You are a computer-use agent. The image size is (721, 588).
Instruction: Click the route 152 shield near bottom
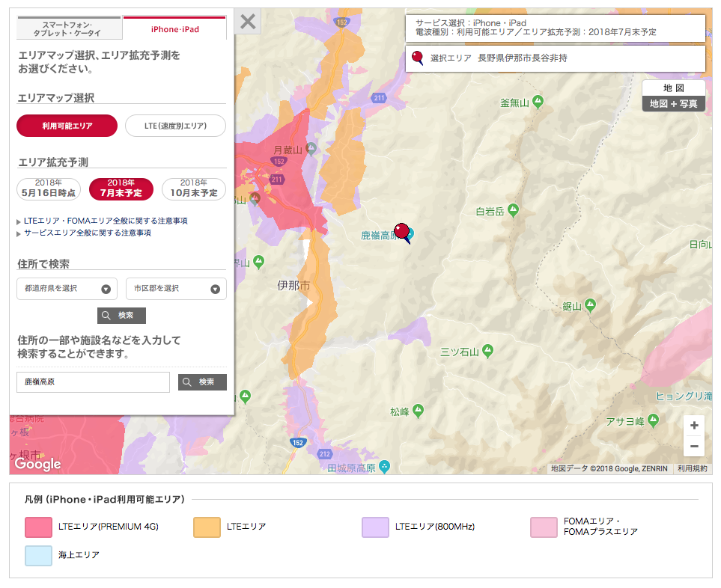[297, 443]
